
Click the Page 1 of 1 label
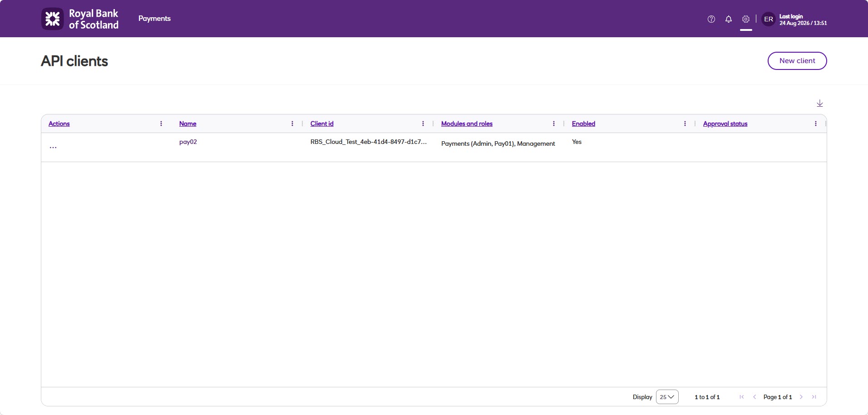click(778, 397)
